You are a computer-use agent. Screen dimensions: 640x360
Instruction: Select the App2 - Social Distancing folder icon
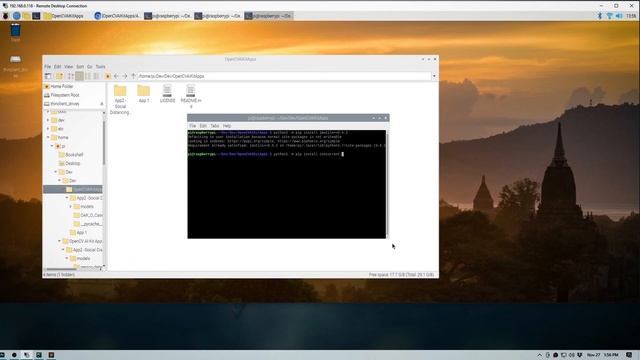(120, 100)
